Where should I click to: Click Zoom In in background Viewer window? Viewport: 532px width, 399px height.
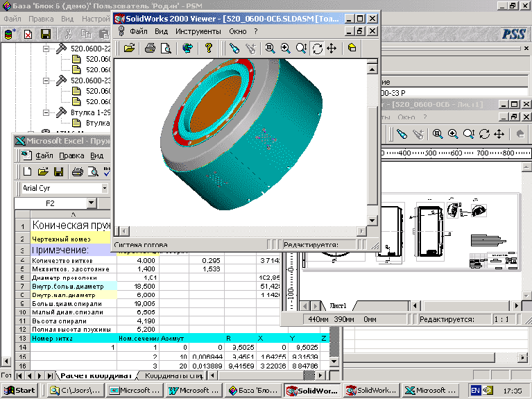[453, 134]
